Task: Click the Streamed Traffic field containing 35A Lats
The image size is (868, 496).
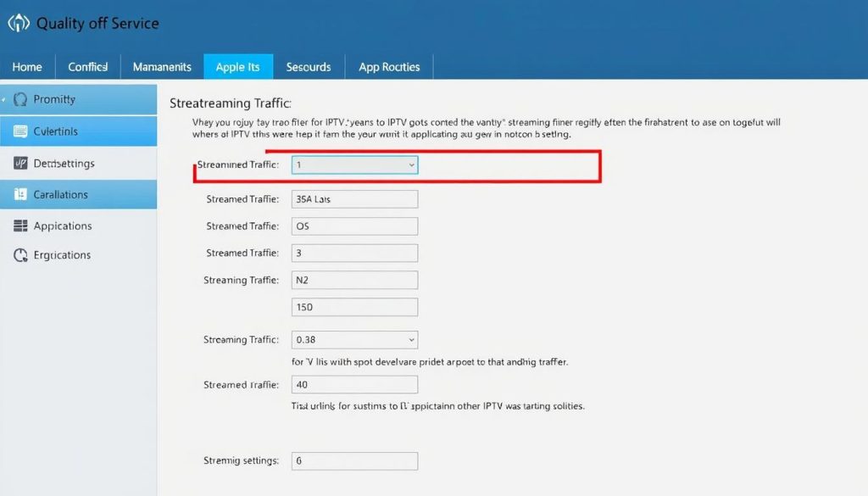Action: click(x=354, y=198)
